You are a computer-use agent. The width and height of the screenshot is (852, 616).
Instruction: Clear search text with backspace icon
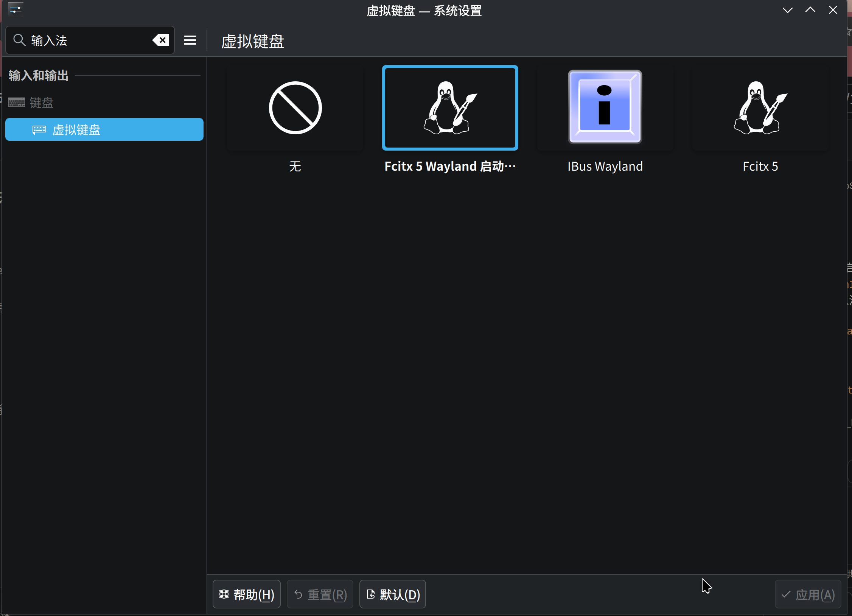click(161, 40)
